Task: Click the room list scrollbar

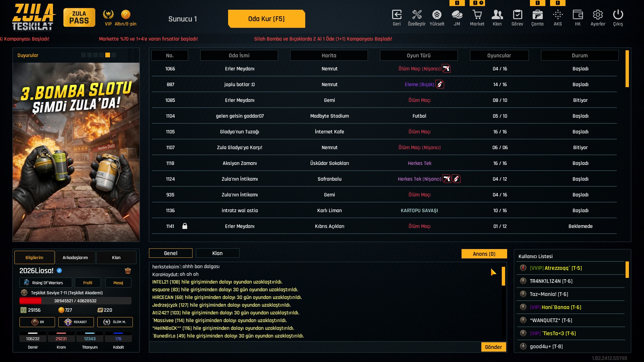Action: click(627, 69)
